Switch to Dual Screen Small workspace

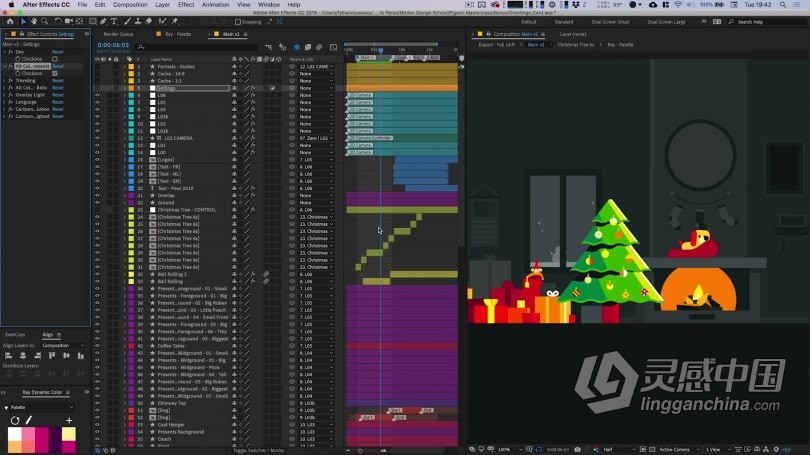(610, 22)
